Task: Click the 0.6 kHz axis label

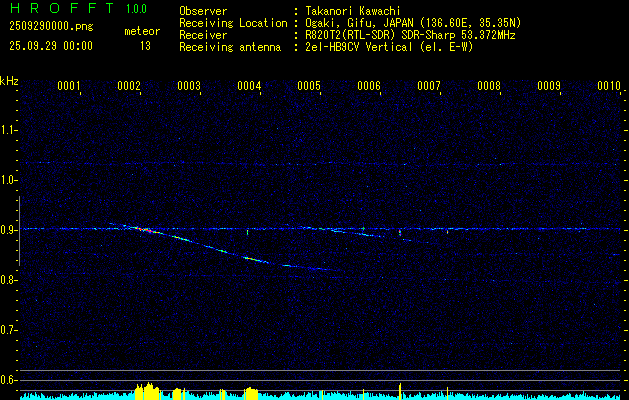Action: click(8, 380)
